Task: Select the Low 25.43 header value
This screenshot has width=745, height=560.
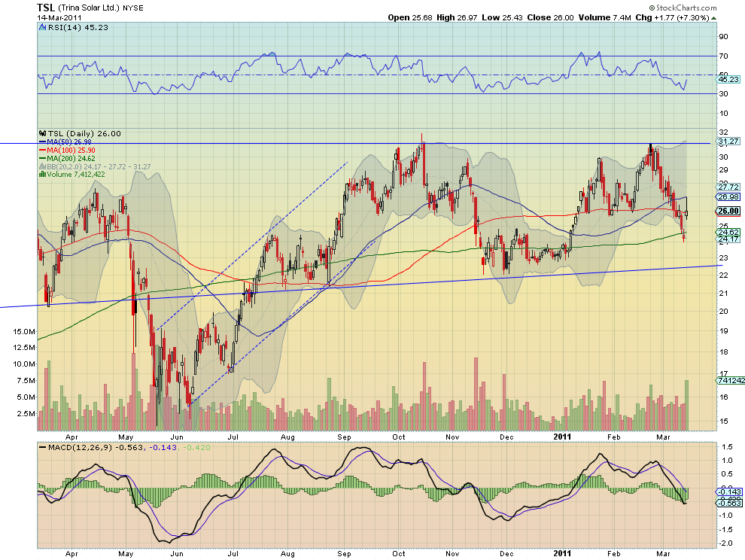Action: tap(502, 17)
